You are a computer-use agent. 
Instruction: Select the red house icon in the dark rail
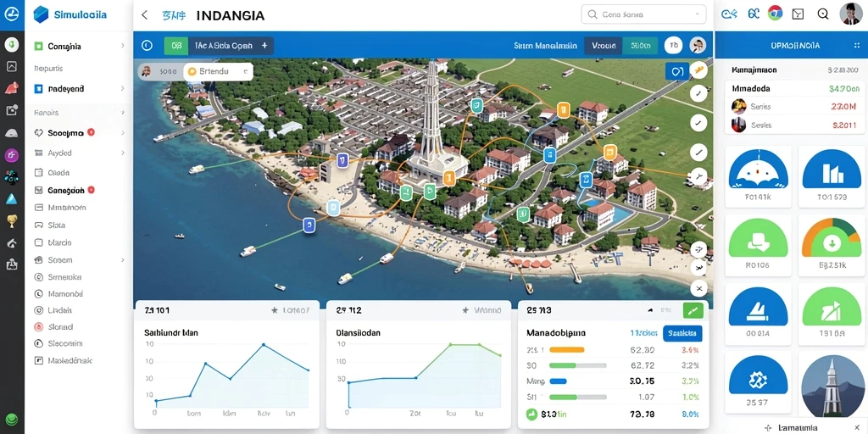(x=12, y=88)
